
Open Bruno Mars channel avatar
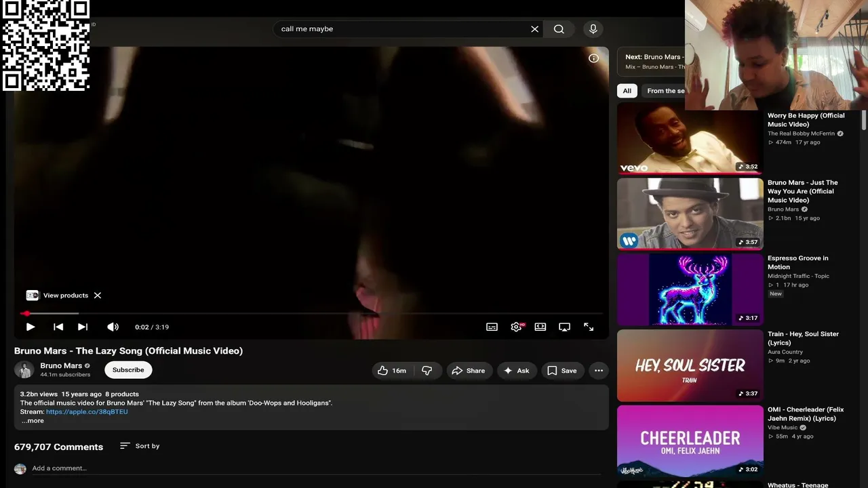click(25, 370)
